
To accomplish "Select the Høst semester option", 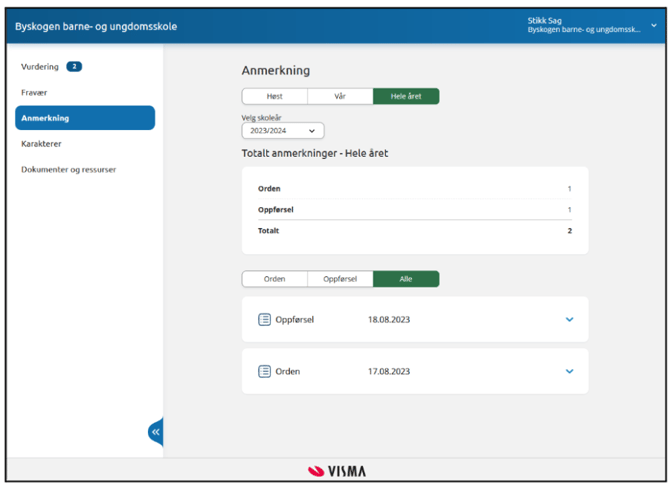I will pos(274,97).
